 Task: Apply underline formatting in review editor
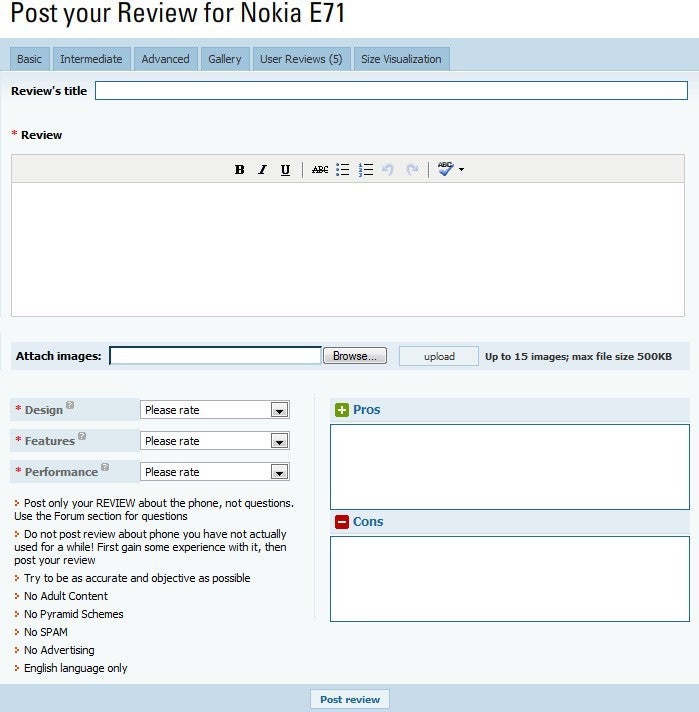(x=285, y=169)
